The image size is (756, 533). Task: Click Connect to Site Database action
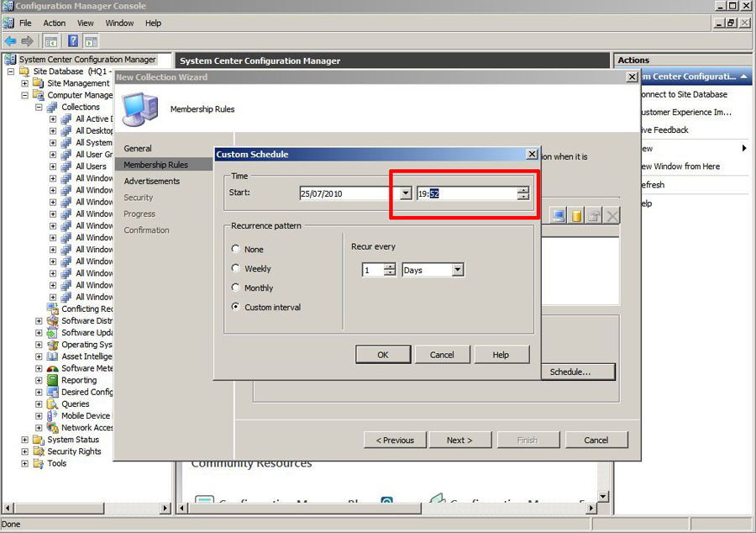pyautogui.click(x=684, y=94)
